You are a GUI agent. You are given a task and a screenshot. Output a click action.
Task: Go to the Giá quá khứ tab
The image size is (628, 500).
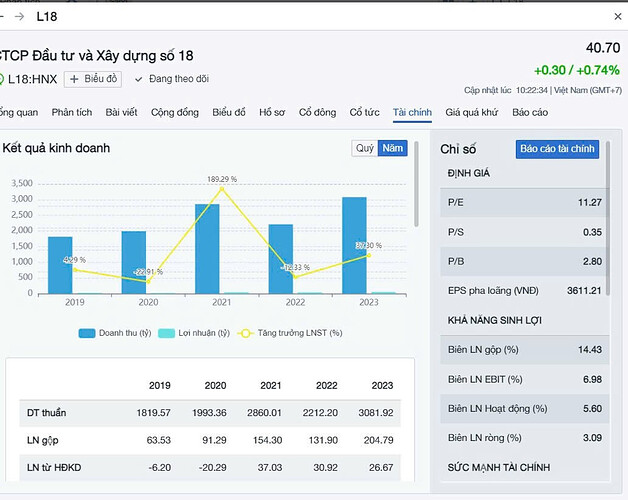[472, 113]
